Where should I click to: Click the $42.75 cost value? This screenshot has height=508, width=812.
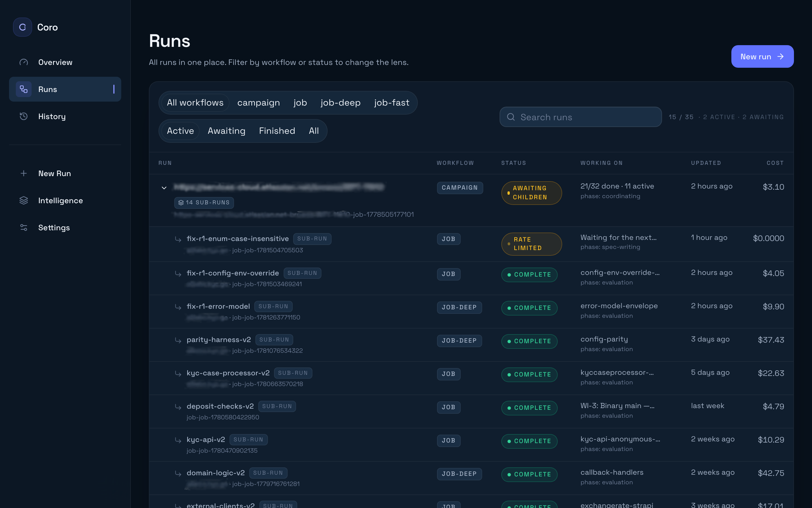click(x=771, y=473)
